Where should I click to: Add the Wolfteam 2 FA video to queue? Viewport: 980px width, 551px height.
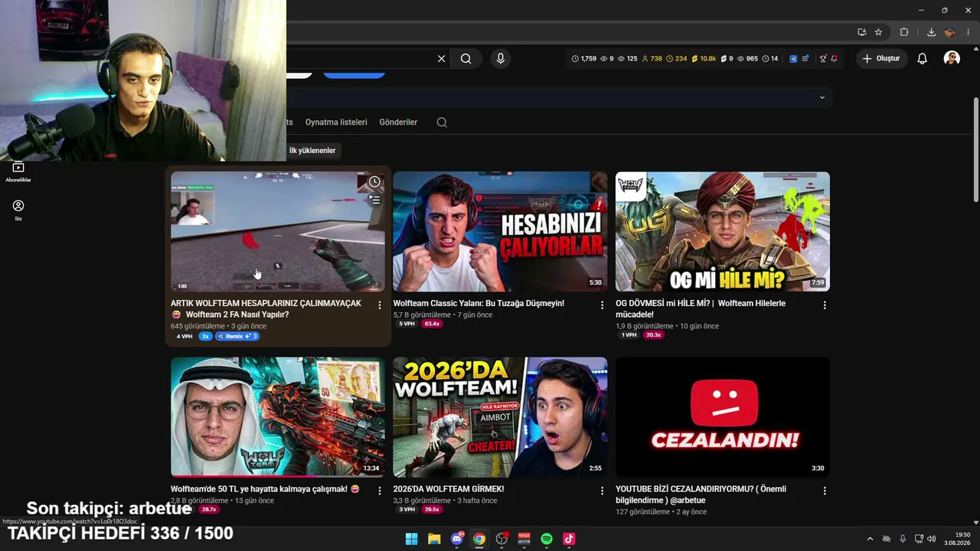pyautogui.click(x=374, y=200)
